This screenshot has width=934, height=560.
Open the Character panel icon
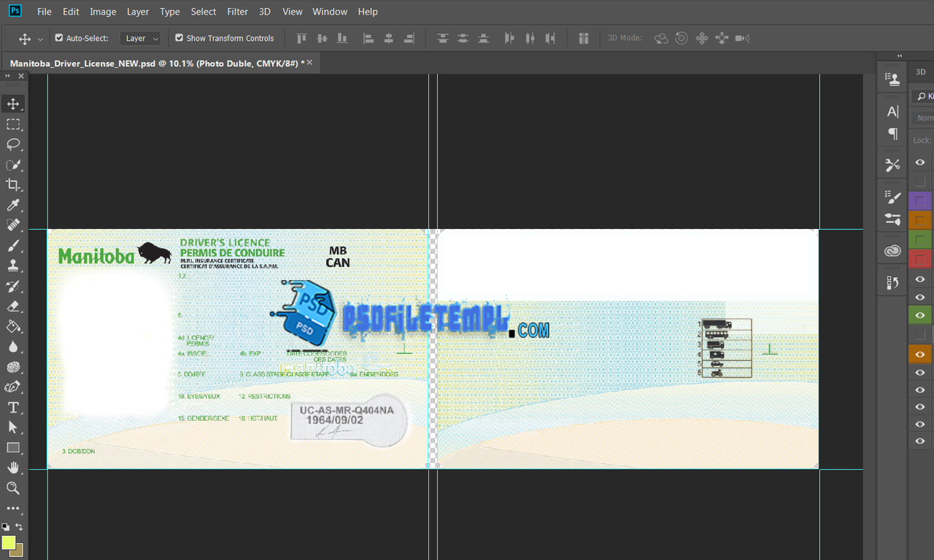pos(892,112)
